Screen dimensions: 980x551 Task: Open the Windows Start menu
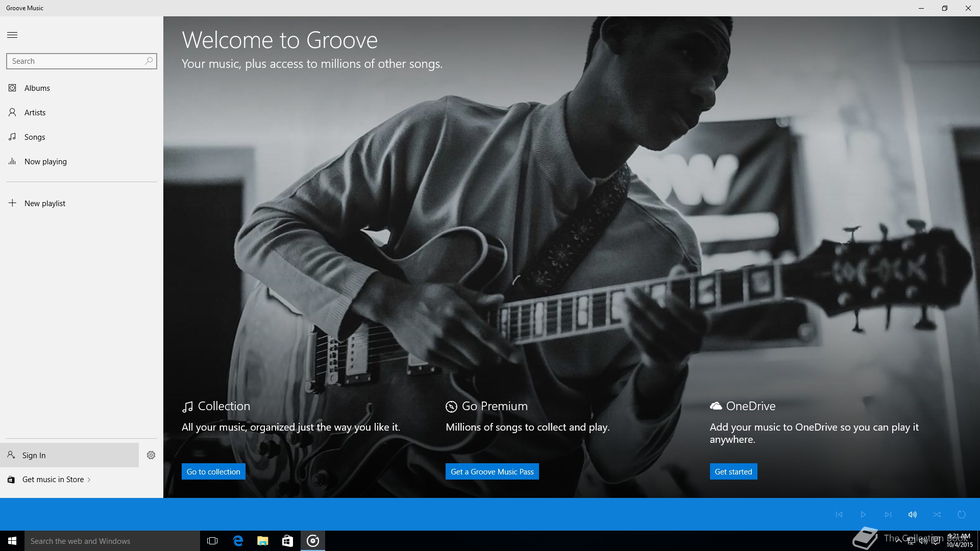12,541
